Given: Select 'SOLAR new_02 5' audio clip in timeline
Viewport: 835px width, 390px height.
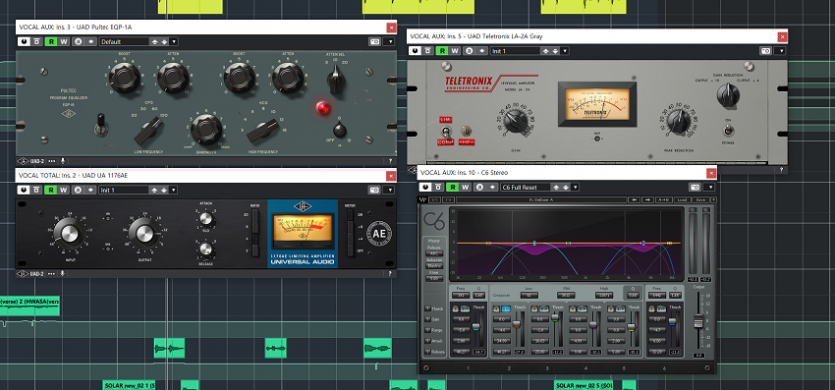Looking at the screenshot, I should (584, 385).
